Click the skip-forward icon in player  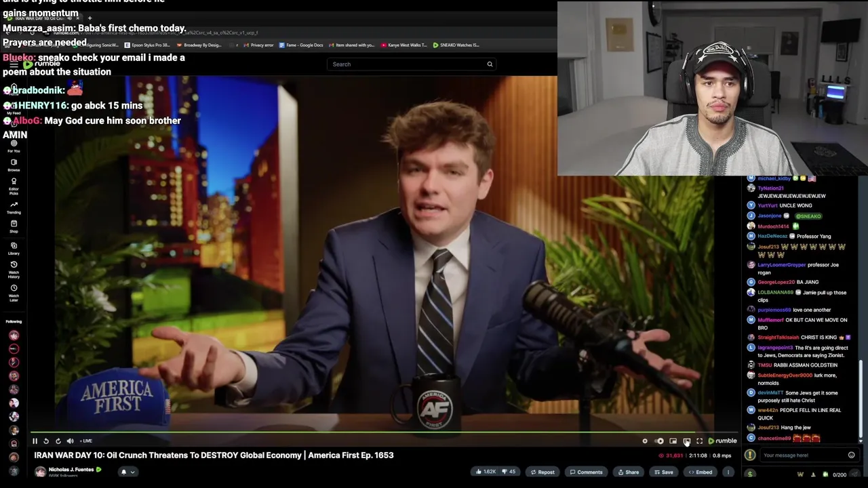click(x=58, y=441)
